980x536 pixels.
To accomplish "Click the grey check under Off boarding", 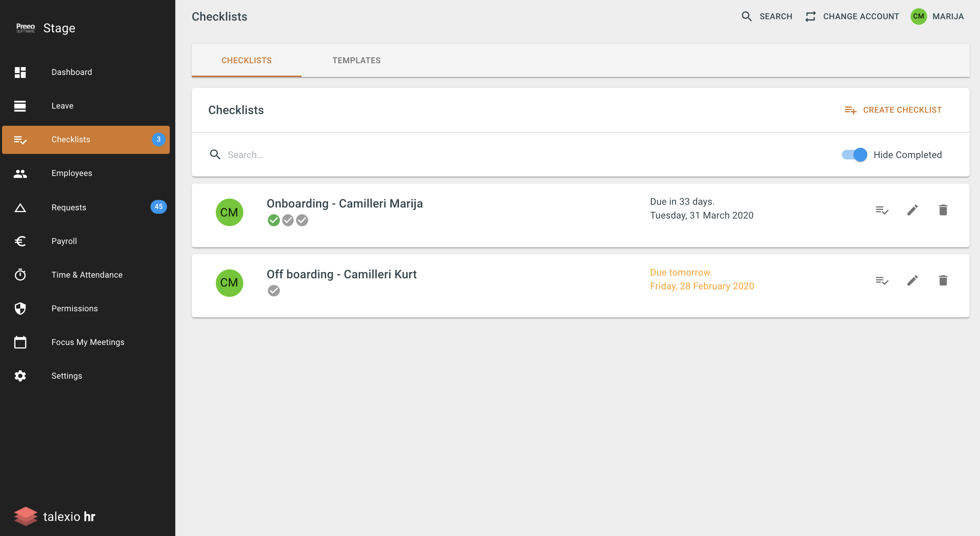I will click(274, 291).
